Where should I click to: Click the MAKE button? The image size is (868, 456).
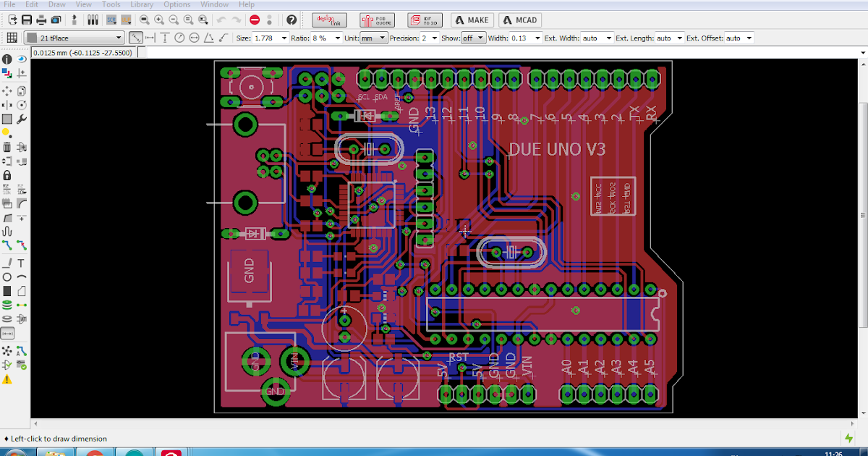click(471, 20)
